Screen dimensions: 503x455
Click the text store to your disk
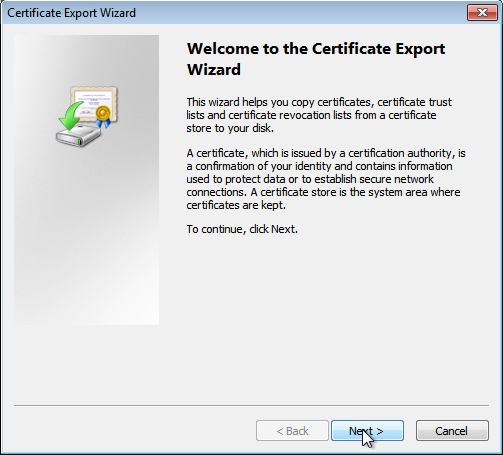pyautogui.click(x=230, y=128)
